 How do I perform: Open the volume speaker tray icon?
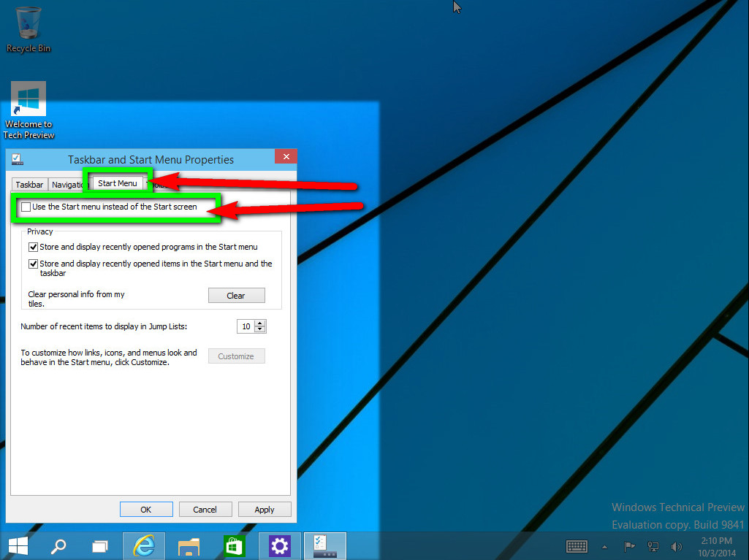[x=676, y=546]
